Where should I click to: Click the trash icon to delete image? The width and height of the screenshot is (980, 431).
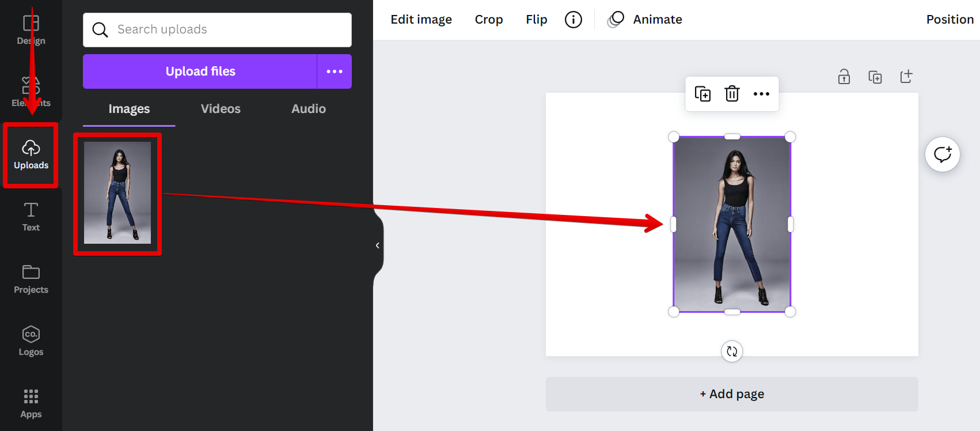coord(732,93)
